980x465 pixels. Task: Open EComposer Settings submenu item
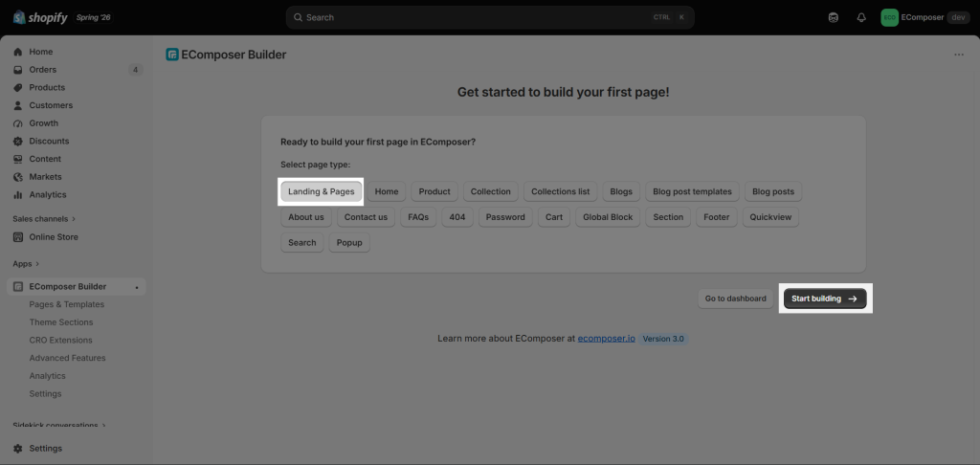pos(46,394)
